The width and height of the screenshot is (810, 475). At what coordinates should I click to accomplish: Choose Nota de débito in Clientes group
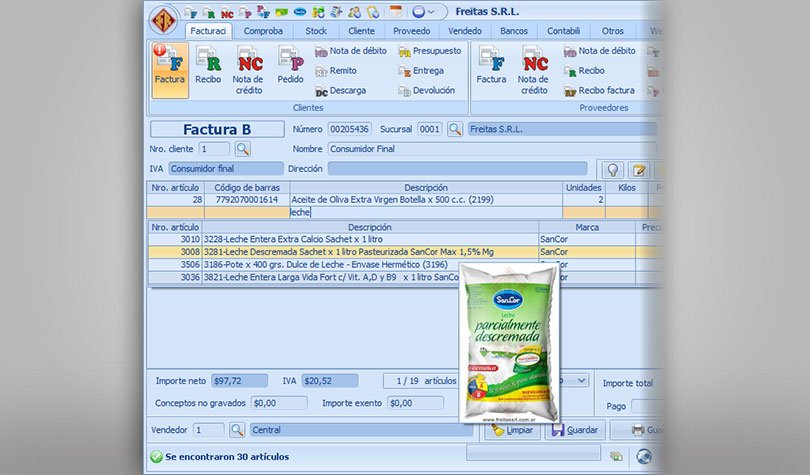tap(351, 51)
